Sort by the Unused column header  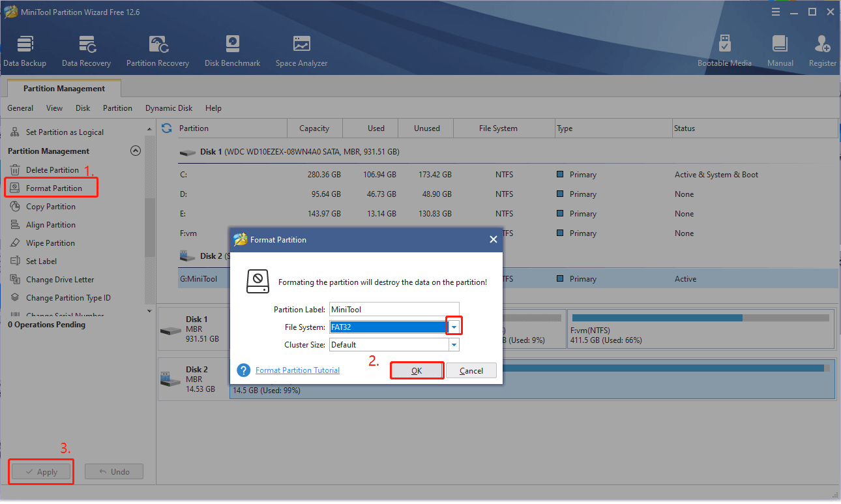tap(427, 128)
